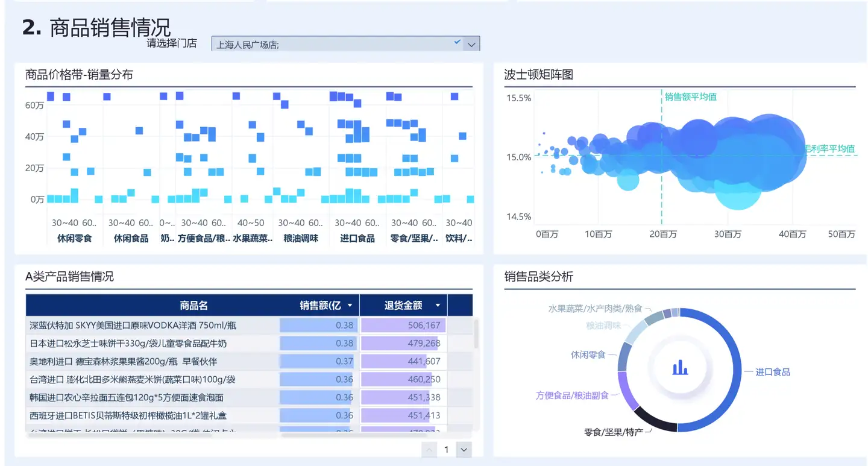The height and width of the screenshot is (466, 868).
Task: Click the A类产品销售情况 table title
Action: coord(69,277)
